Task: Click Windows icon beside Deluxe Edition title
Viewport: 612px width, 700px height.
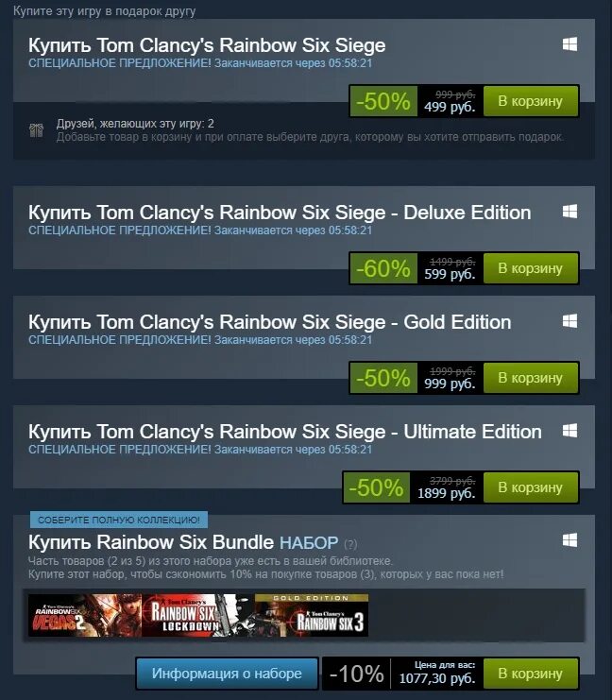Action: coord(569,212)
